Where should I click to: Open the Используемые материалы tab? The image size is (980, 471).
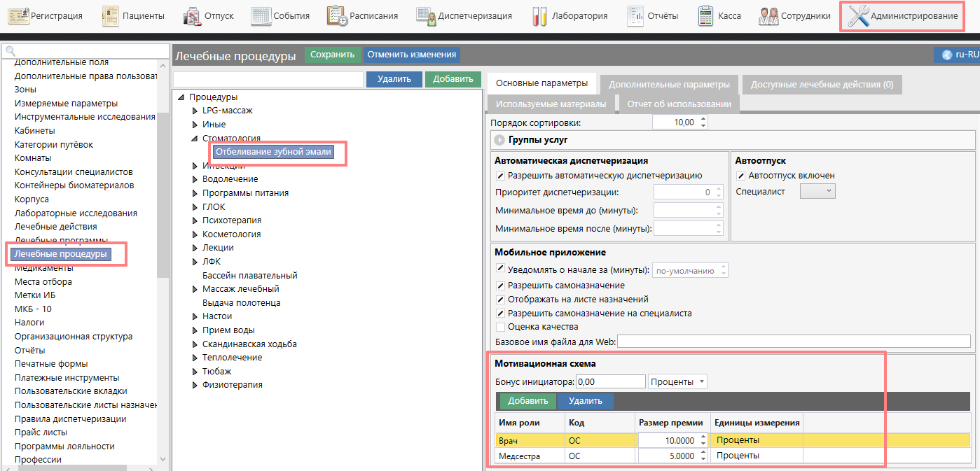click(x=551, y=104)
